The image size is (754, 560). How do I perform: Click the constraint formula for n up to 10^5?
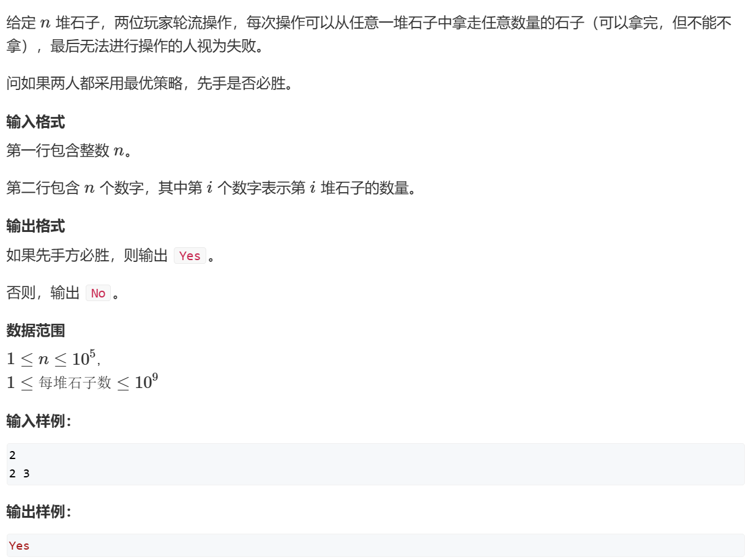[53, 358]
